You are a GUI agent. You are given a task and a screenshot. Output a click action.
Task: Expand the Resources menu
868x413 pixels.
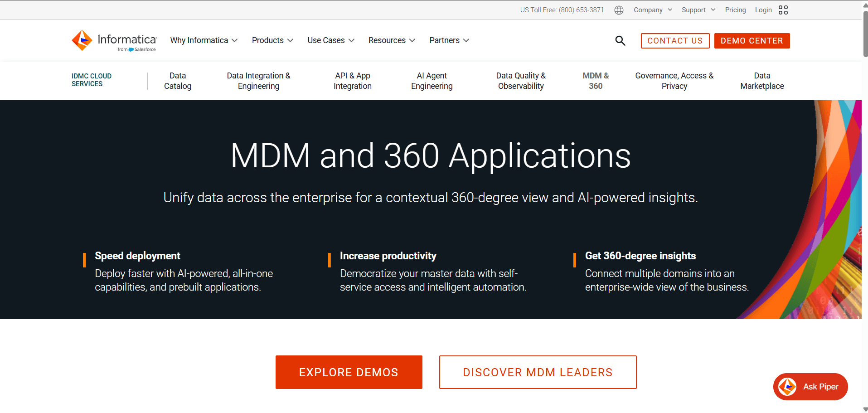click(x=392, y=40)
